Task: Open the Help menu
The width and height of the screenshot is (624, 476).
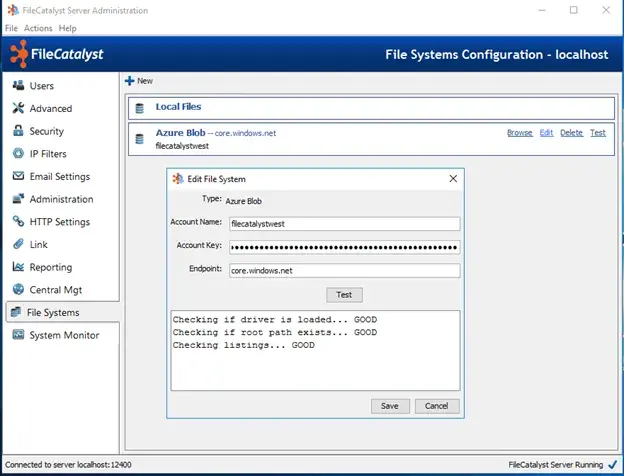Action: (x=67, y=28)
